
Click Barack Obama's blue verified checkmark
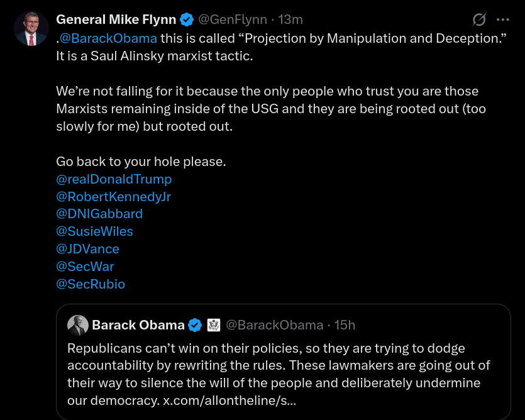[196, 325]
